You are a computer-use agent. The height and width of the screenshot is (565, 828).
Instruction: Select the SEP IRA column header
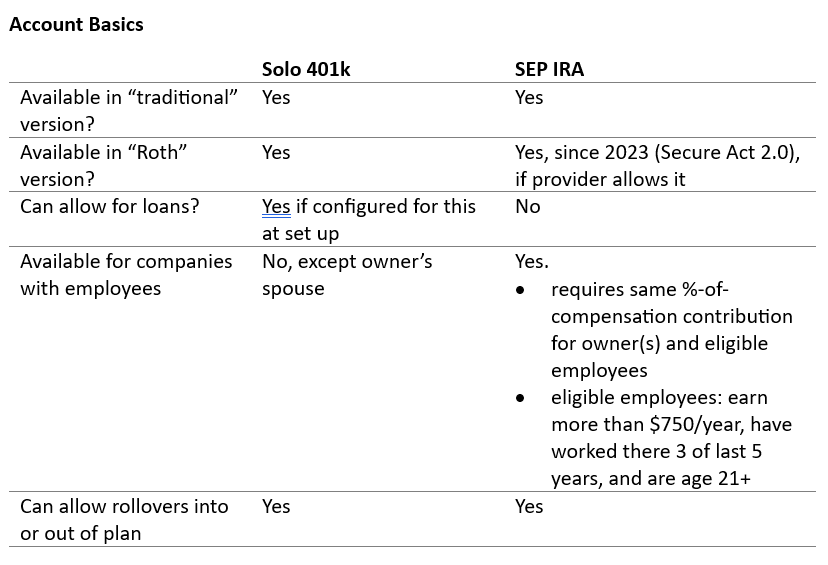click(x=549, y=69)
